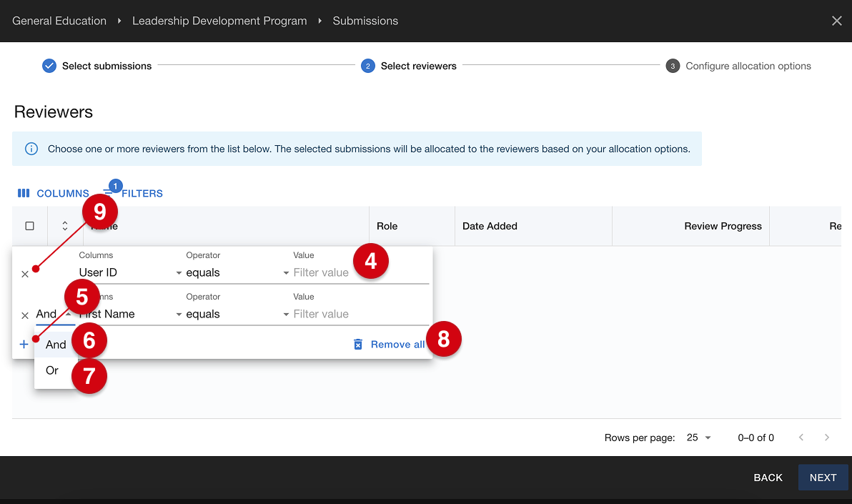The height and width of the screenshot is (504, 852).
Task: Click the Select submissions checkmark step icon
Action: pos(49,66)
